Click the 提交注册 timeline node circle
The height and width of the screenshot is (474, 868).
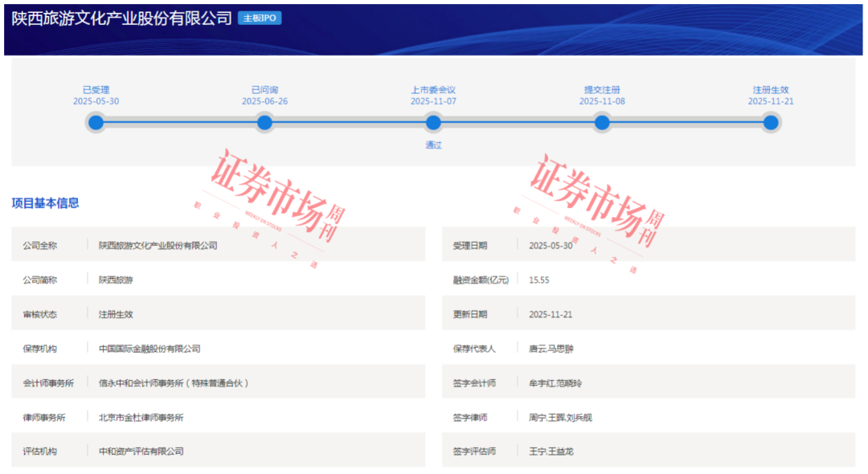pos(602,123)
